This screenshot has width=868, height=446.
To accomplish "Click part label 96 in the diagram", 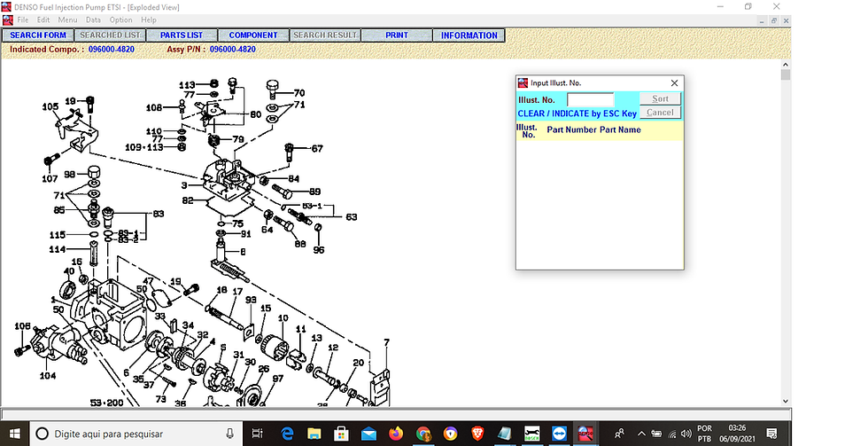I will [319, 250].
